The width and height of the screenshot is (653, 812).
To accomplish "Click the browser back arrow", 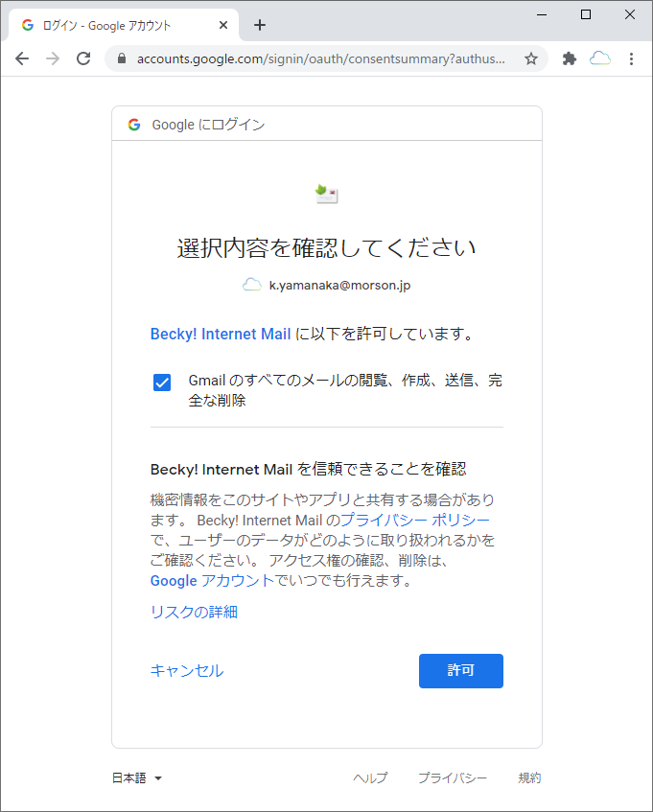I will point(22,58).
